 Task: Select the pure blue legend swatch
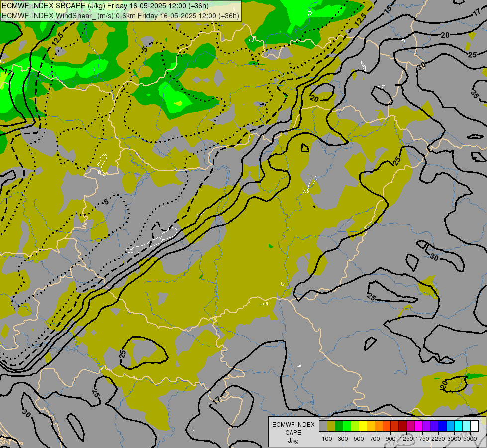(443, 426)
